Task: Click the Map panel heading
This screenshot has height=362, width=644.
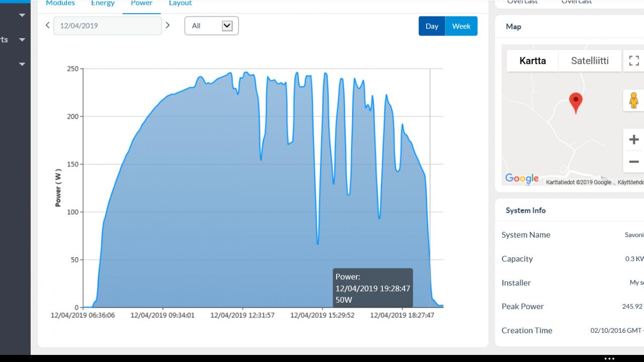Action: (x=513, y=27)
